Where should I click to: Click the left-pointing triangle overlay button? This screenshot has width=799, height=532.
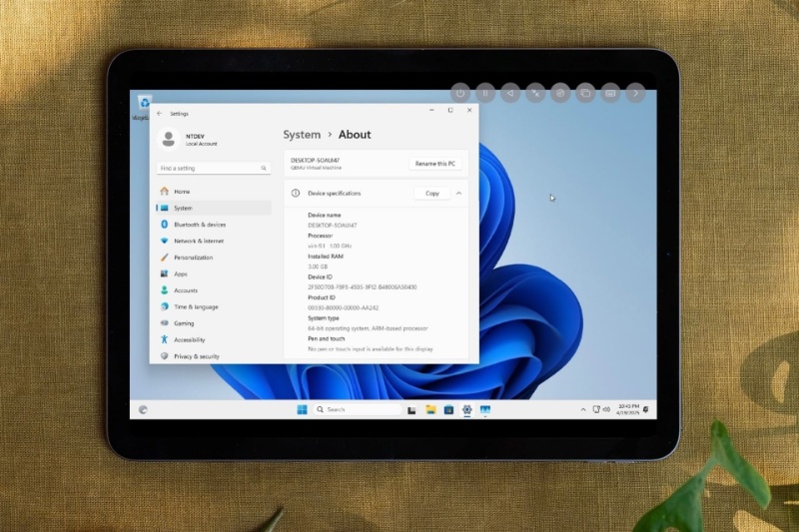pos(510,93)
